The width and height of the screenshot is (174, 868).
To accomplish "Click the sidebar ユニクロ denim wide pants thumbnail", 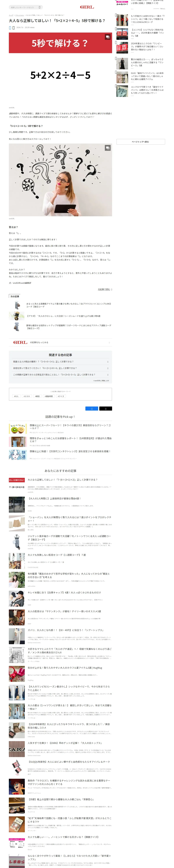I will [x=122, y=91].
